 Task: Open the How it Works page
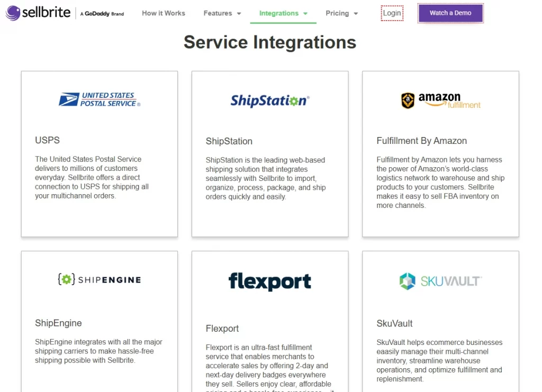[x=164, y=13]
